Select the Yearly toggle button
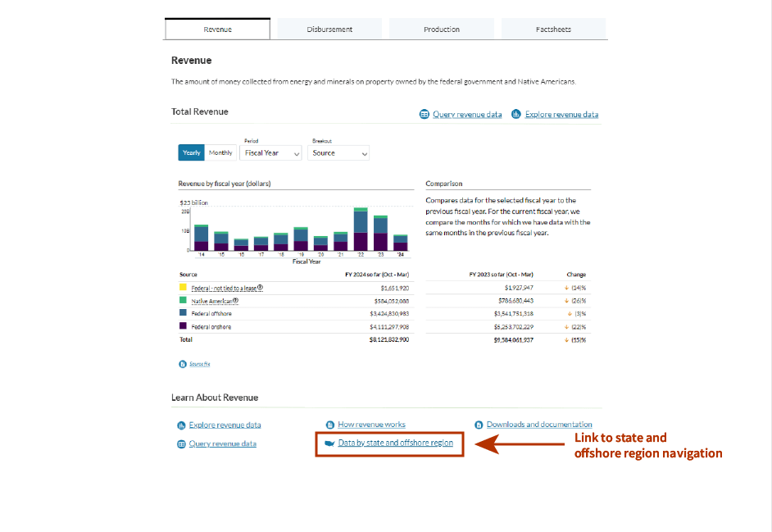This screenshot has width=772, height=532. (x=191, y=152)
